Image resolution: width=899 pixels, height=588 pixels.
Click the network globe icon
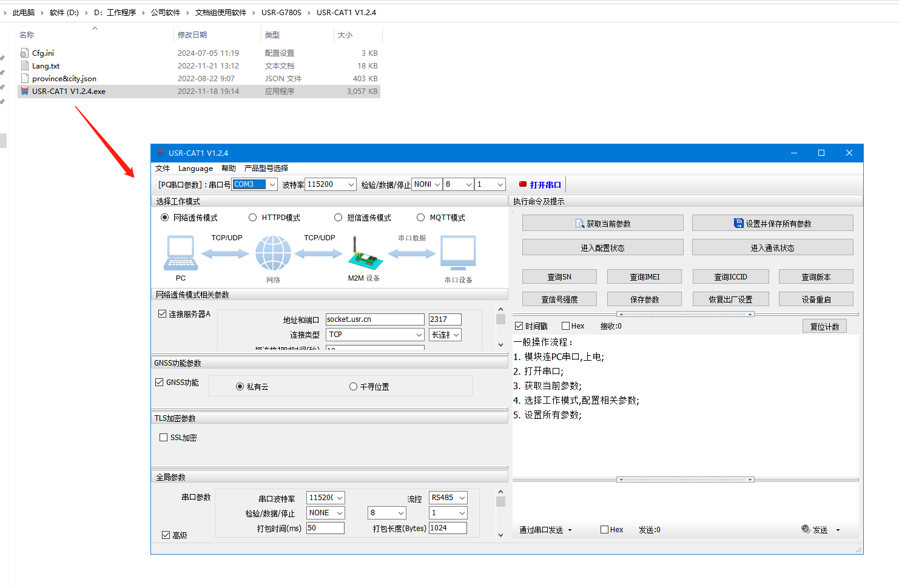[x=273, y=253]
